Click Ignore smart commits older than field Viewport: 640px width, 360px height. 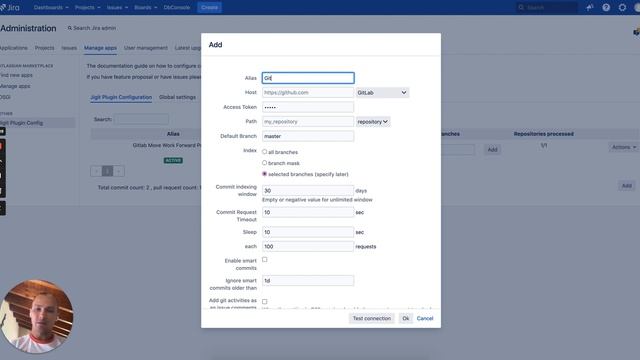308,281
